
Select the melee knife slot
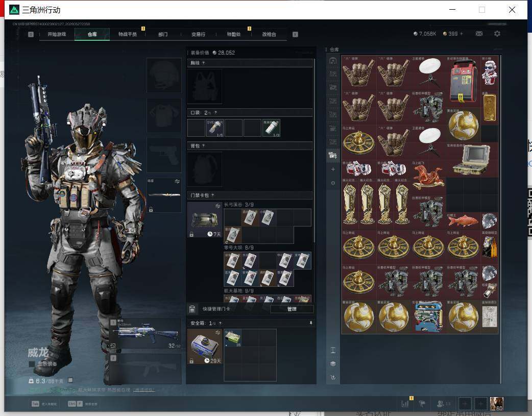coord(164,195)
